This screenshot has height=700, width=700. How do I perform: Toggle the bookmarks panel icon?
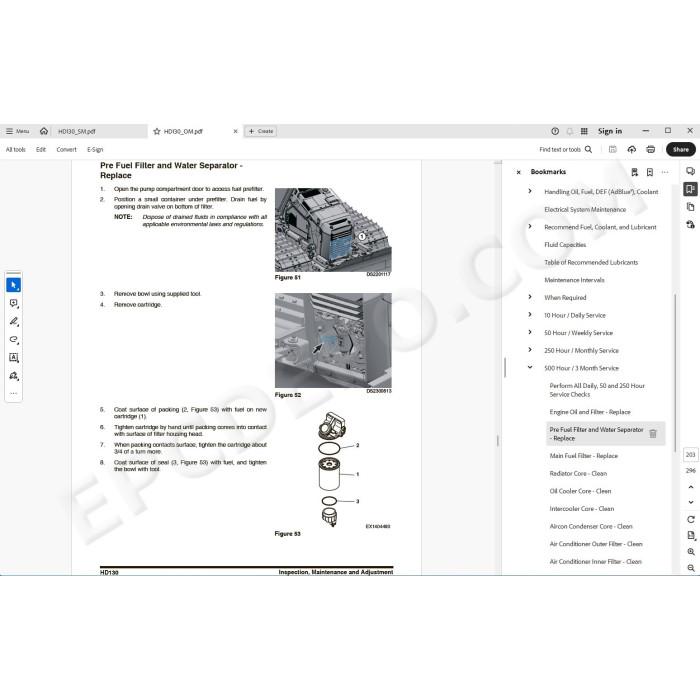coord(690,189)
